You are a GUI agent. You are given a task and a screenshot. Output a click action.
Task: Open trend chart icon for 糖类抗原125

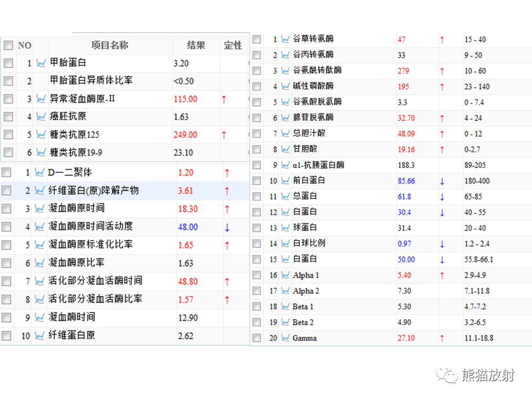(x=40, y=135)
